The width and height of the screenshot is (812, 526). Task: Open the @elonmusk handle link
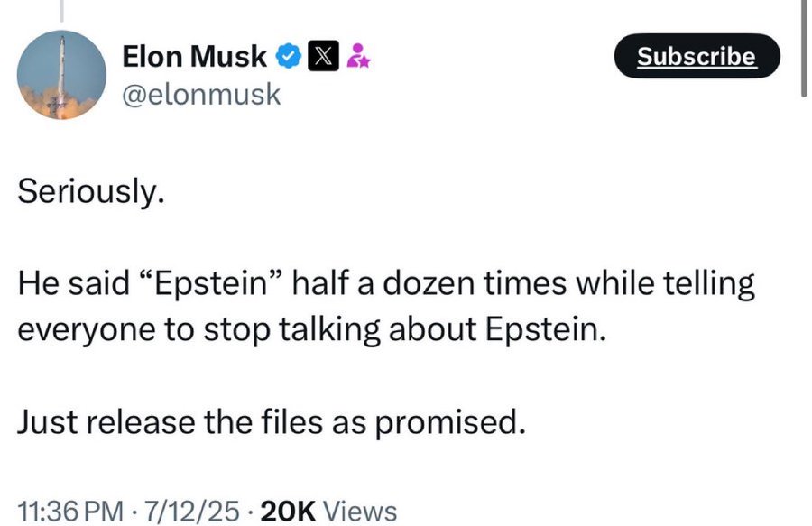tap(201, 93)
